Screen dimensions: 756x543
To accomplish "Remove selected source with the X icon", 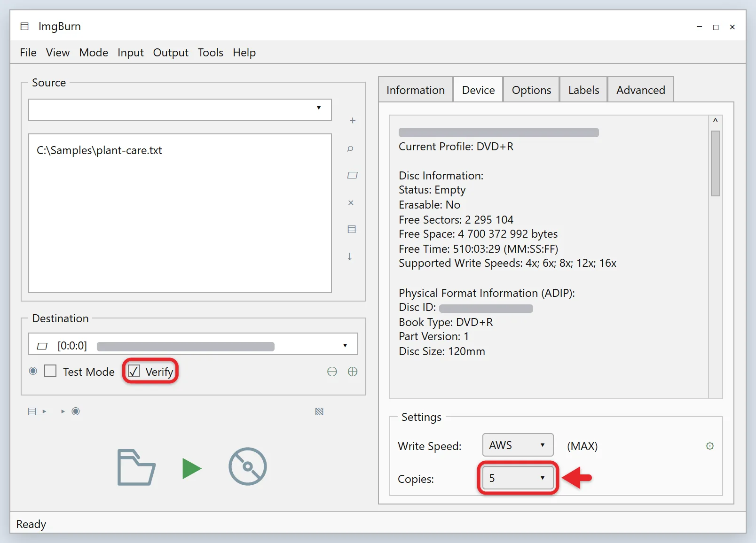I will (351, 202).
